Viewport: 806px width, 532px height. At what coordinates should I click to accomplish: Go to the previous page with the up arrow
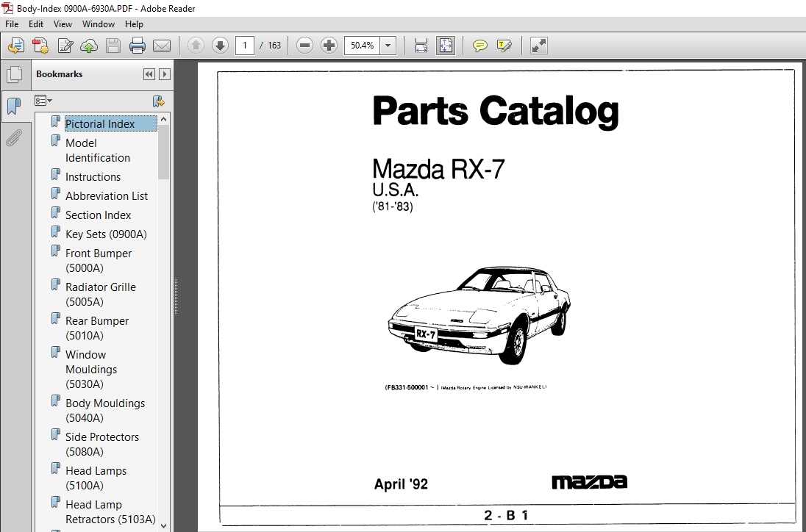pyautogui.click(x=196, y=46)
